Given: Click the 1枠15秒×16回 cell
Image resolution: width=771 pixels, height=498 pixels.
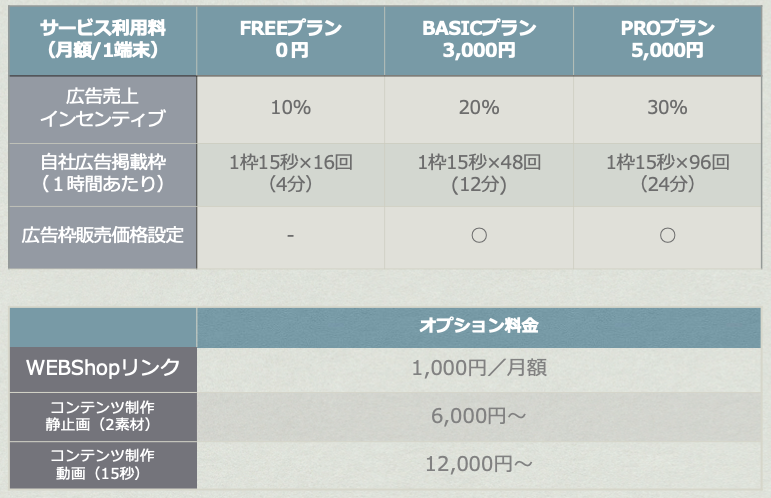Looking at the screenshot, I should click(291, 172).
